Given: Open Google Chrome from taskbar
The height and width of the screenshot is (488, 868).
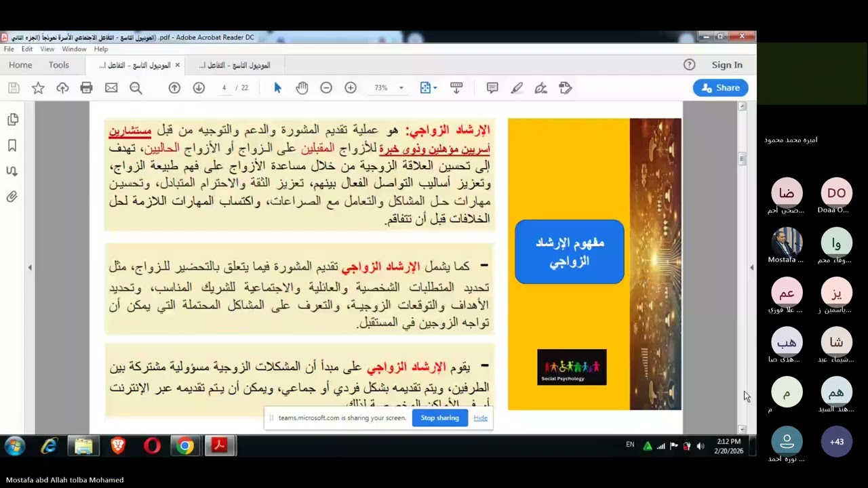Looking at the screenshot, I should pyautogui.click(x=185, y=446).
